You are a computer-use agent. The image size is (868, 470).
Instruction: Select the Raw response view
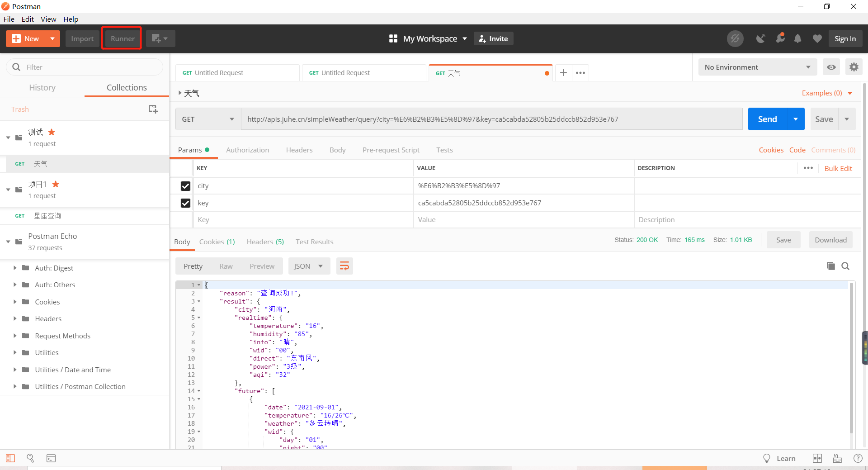point(226,266)
